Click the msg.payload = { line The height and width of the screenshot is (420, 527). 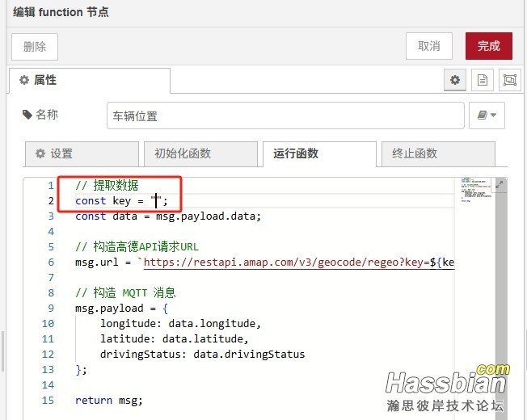pyautogui.click(x=122, y=309)
